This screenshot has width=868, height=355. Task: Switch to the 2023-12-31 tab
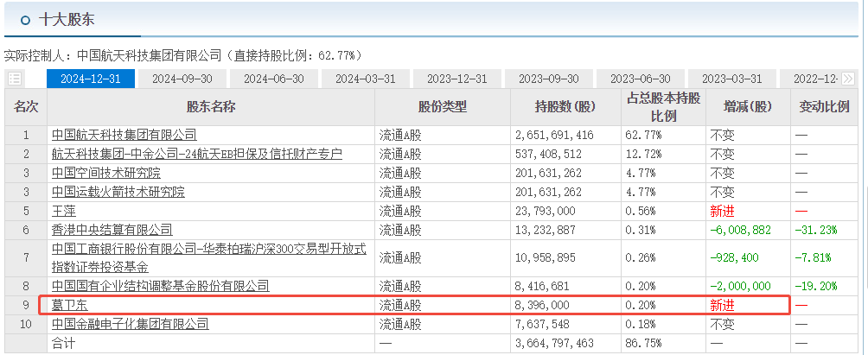(x=457, y=79)
